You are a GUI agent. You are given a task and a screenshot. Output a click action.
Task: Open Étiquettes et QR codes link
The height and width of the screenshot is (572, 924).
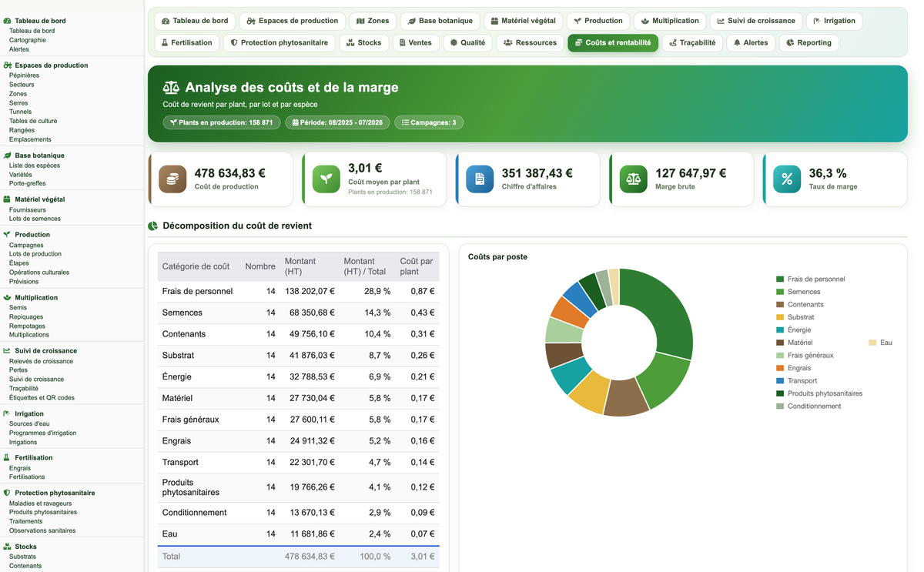pyautogui.click(x=42, y=398)
